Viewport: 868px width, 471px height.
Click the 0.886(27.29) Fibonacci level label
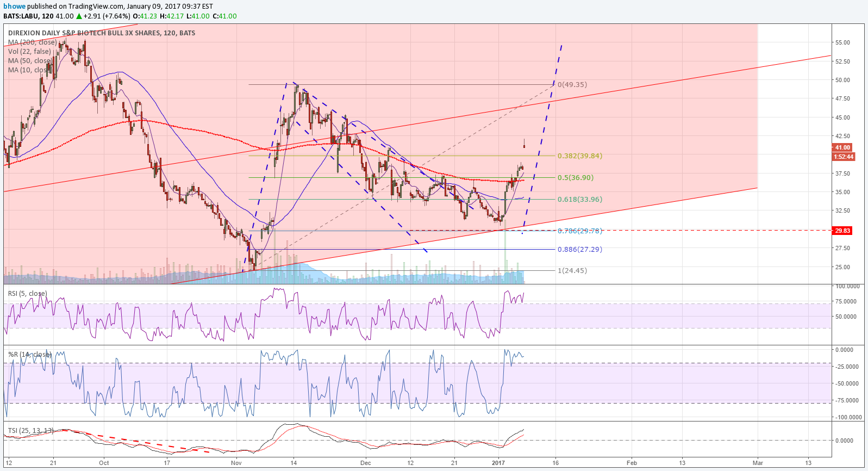[580, 249]
